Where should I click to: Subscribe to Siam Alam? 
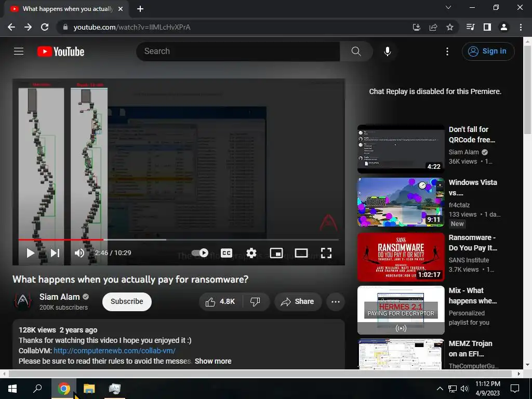click(x=127, y=302)
